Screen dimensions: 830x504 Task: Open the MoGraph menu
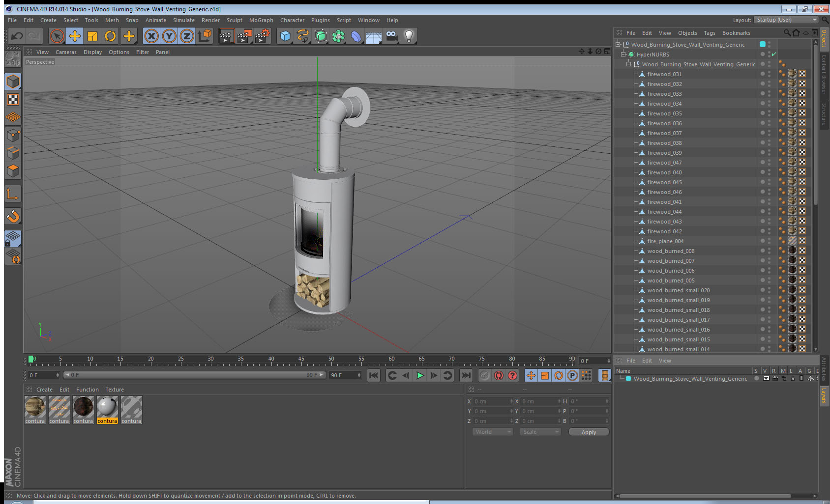261,20
